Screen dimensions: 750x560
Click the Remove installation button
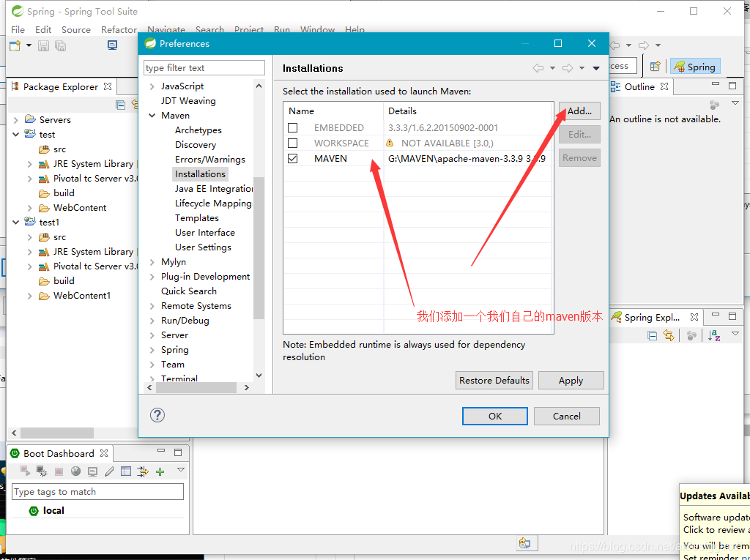(579, 158)
